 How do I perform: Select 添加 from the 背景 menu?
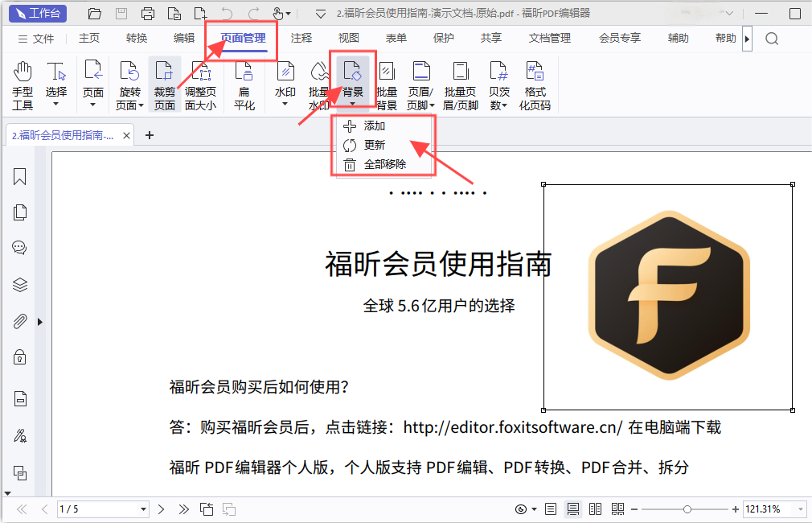coord(374,126)
